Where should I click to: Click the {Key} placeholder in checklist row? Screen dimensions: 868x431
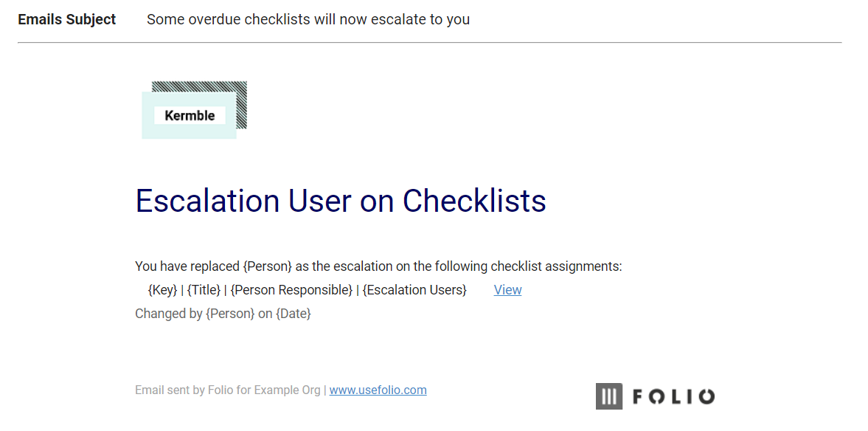[163, 290]
